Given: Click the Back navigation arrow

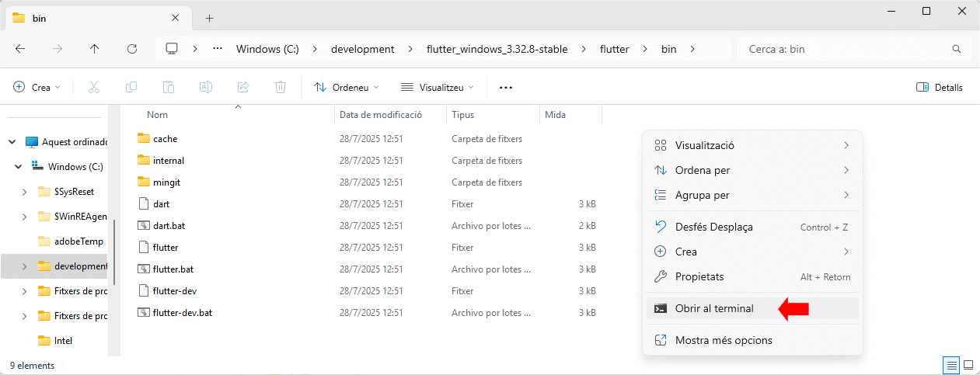Looking at the screenshot, I should click(x=20, y=49).
